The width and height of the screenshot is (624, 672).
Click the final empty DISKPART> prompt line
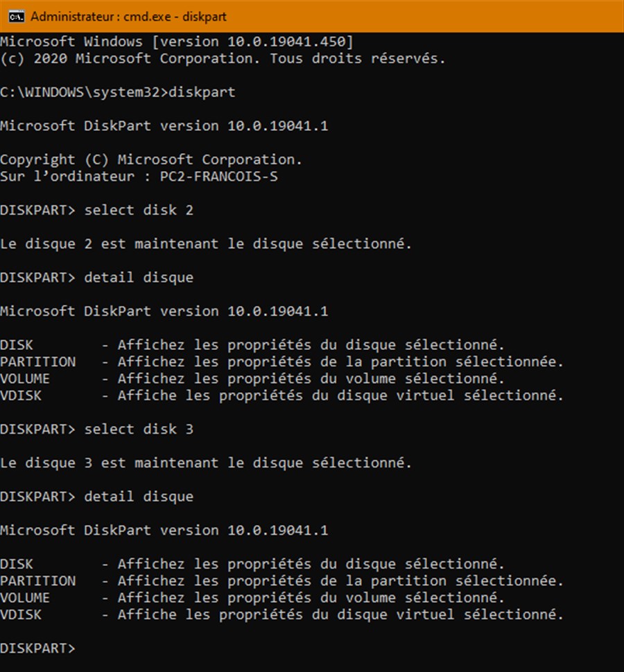point(37,648)
